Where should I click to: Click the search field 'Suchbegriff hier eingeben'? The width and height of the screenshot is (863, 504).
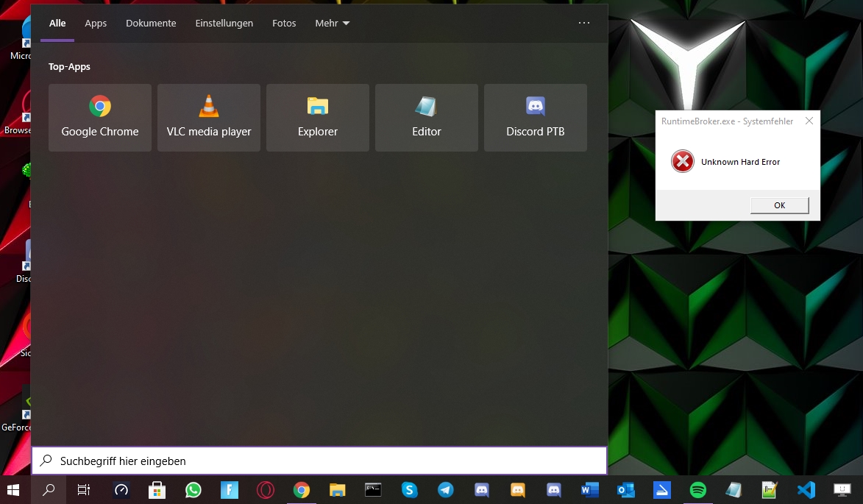coord(319,461)
